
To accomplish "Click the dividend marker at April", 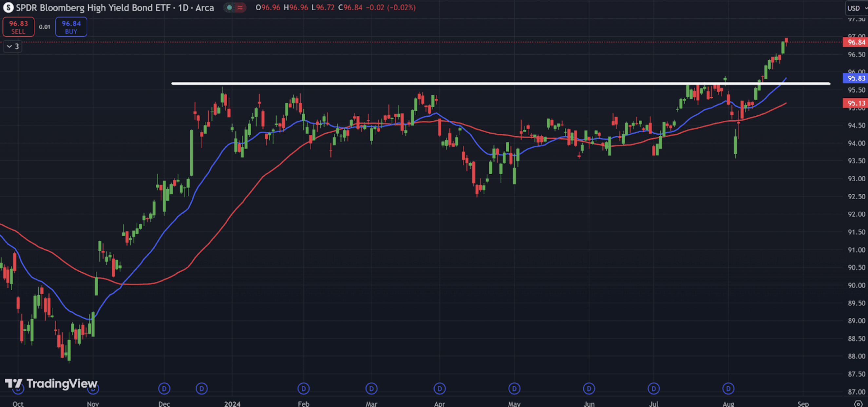I will (439, 388).
